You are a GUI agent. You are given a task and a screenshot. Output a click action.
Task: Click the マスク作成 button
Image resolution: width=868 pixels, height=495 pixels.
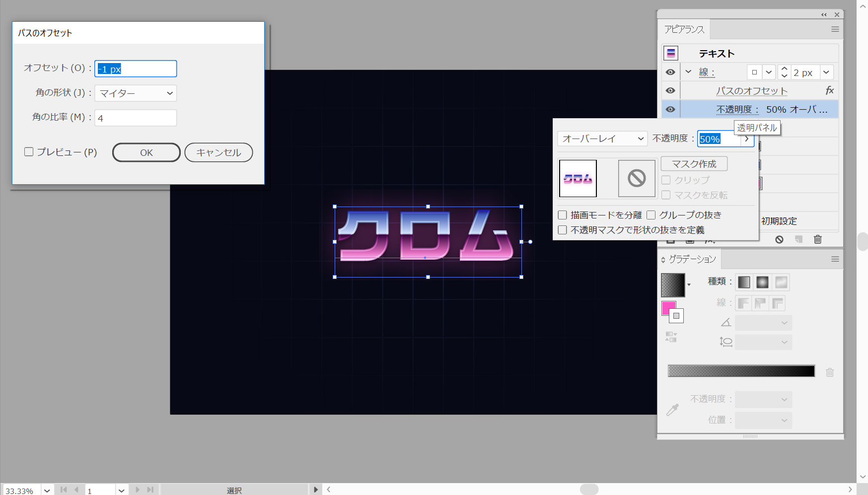tap(694, 164)
